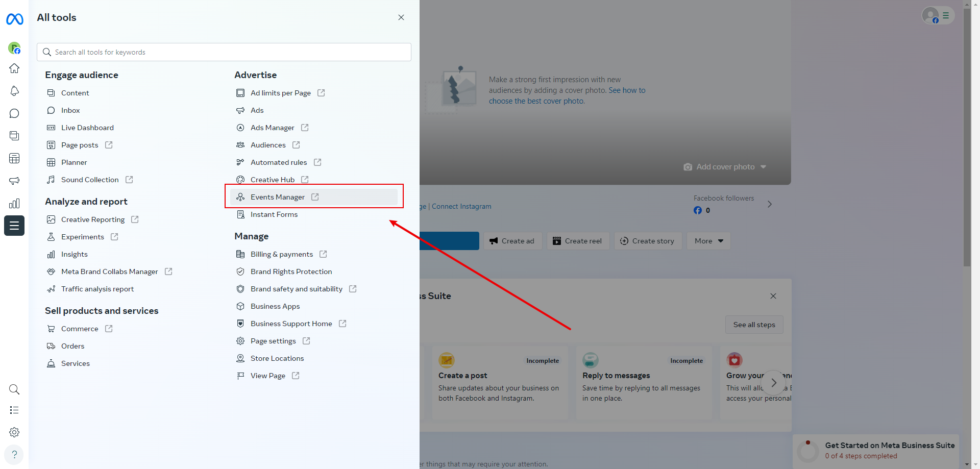
Task: Click the Connect Instagram link
Action: tap(461, 206)
